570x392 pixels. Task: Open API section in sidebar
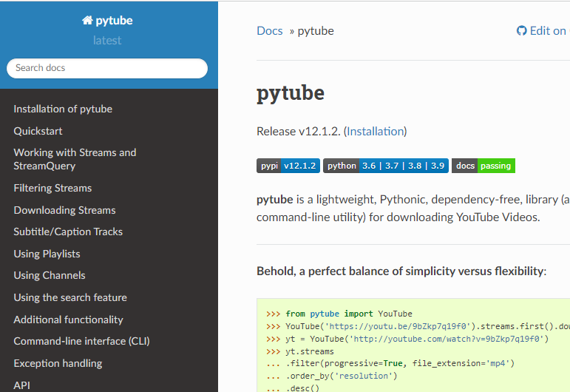coord(22,385)
